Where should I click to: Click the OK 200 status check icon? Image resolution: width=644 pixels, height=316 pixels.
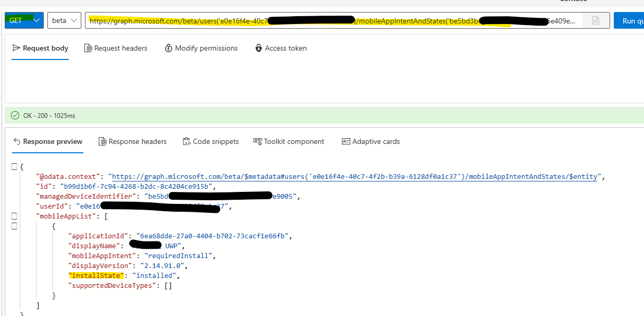pyautogui.click(x=15, y=115)
